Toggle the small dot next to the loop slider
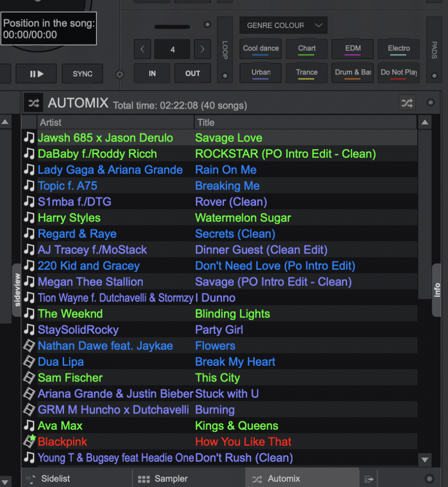 (x=207, y=24)
